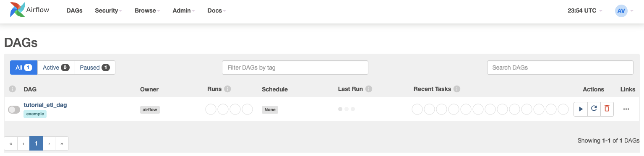
Task: Filter by the example tag
Action: tap(35, 114)
